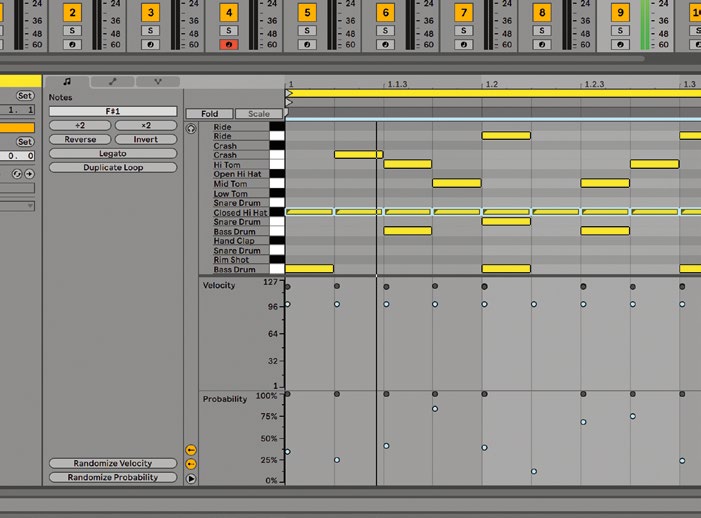Click the Reverse button

[x=80, y=139]
